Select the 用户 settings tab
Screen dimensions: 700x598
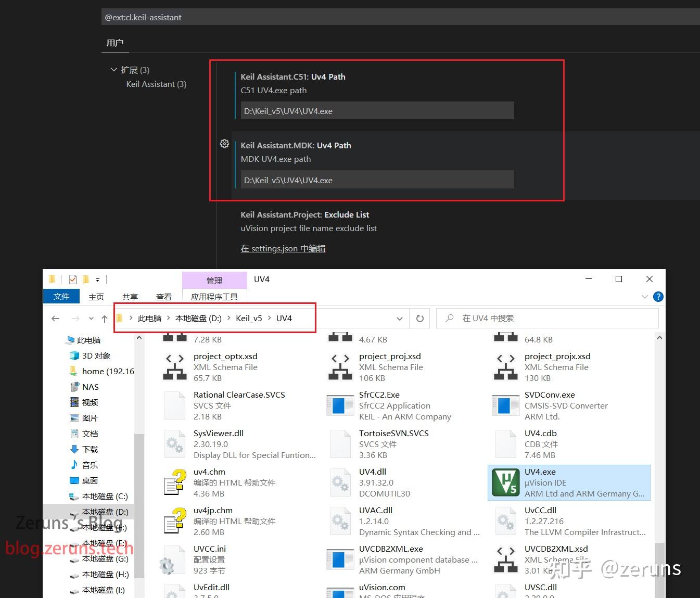point(115,43)
